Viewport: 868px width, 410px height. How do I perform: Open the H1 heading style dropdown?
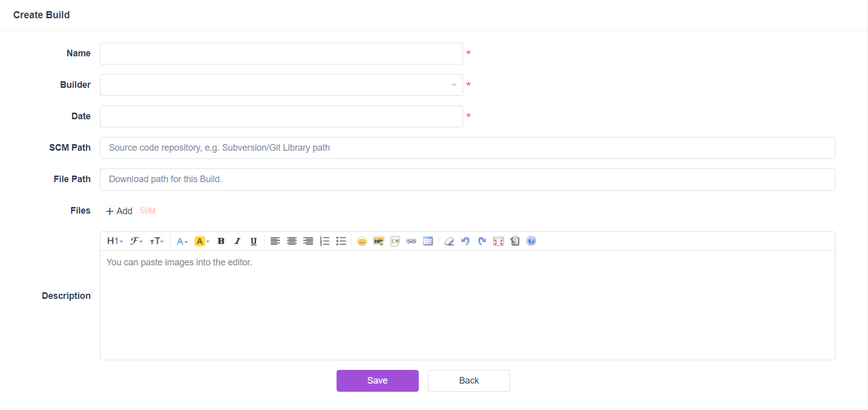click(115, 241)
